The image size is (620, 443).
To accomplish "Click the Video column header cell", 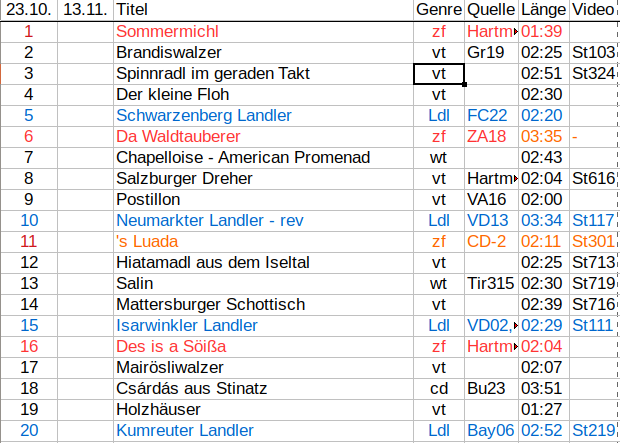I will click(593, 10).
